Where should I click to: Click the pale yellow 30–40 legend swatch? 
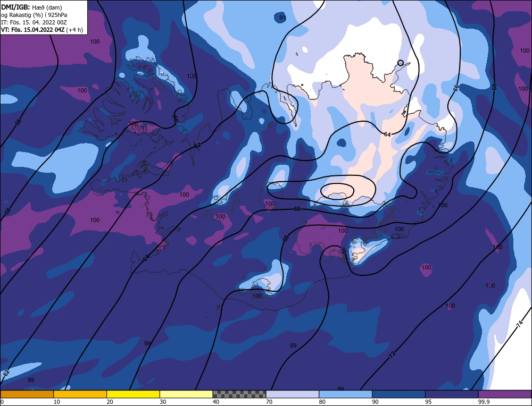(x=186, y=394)
